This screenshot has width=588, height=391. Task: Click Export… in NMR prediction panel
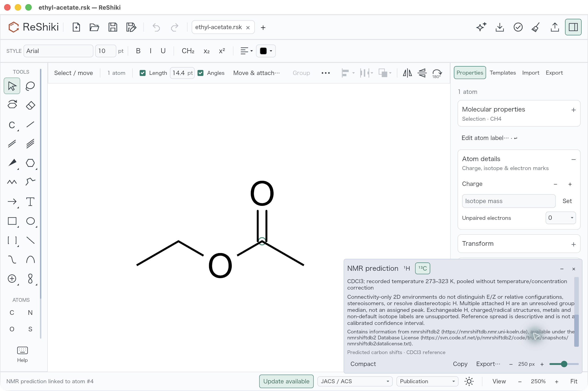488,364
